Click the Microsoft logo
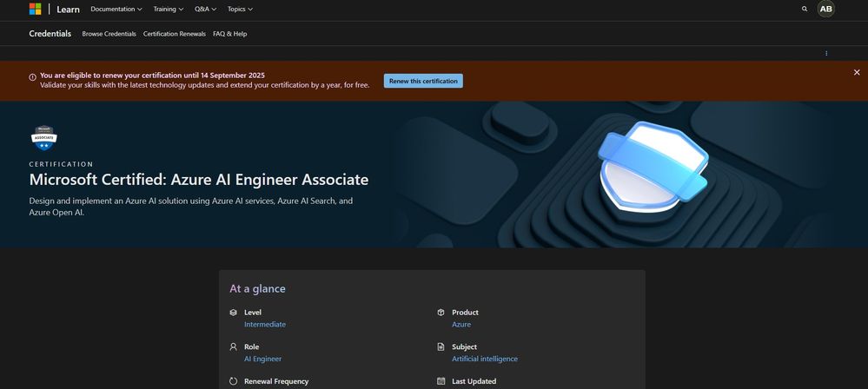 [36, 9]
